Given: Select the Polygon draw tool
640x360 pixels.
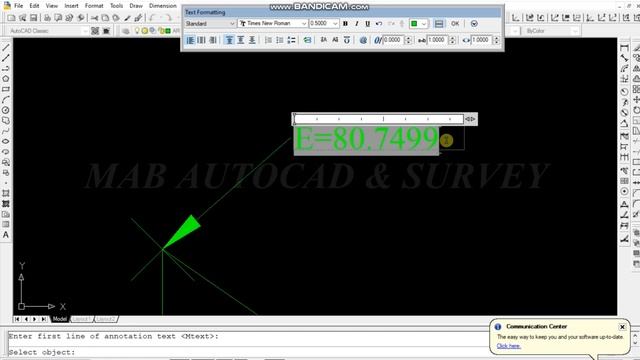Looking at the screenshot, I should (6, 79).
